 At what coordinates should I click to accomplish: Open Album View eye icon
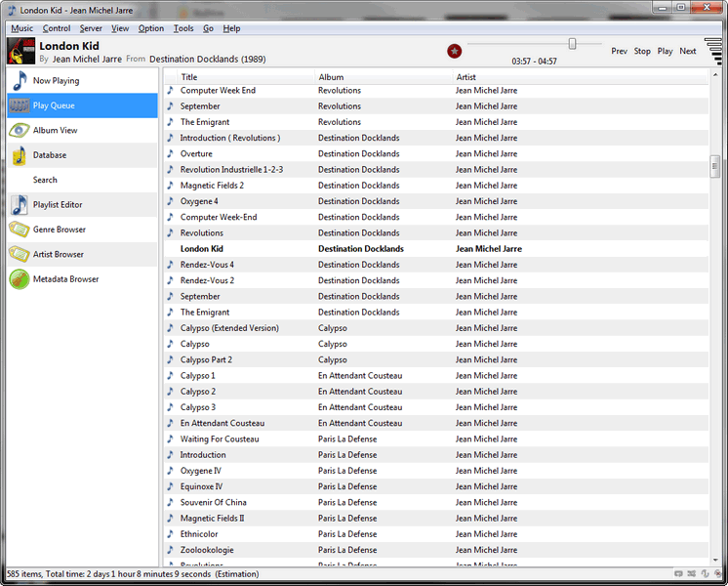(20, 130)
